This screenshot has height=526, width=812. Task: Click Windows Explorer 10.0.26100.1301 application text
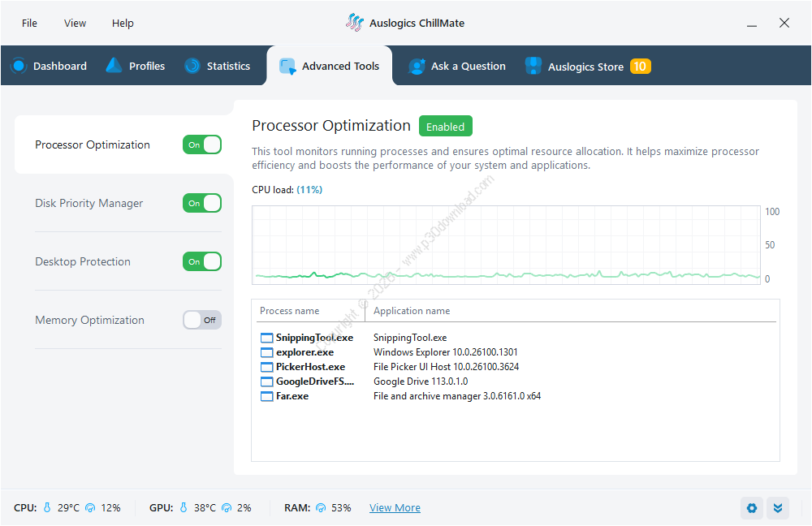pos(445,352)
